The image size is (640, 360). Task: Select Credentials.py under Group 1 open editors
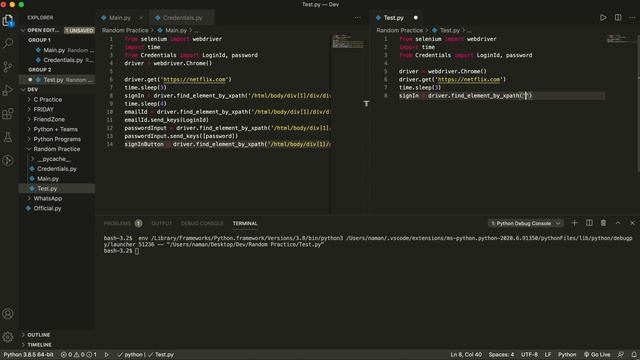click(57, 60)
